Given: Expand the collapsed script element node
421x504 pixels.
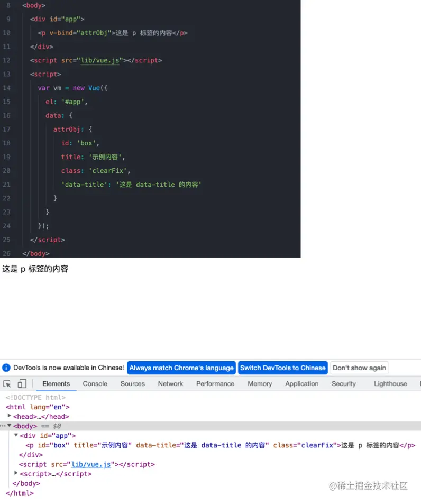Looking at the screenshot, I should click(16, 473).
